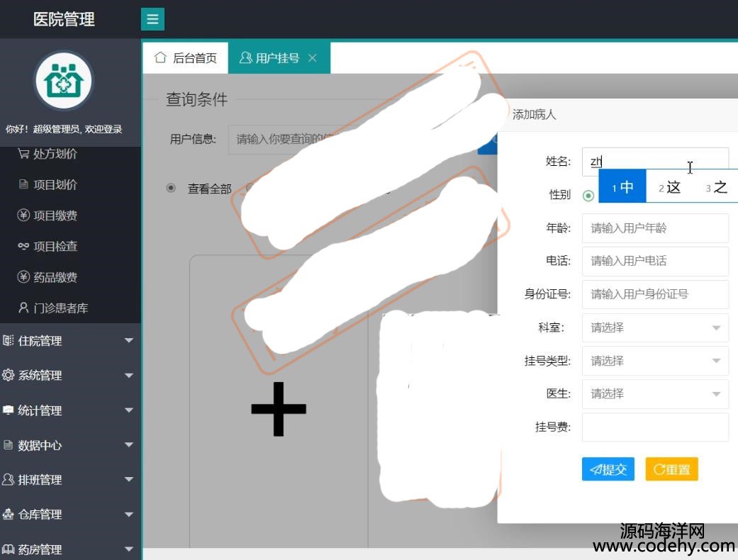This screenshot has height=560, width=738.
Task: Open the 医生 dropdown
Action: [x=654, y=393]
